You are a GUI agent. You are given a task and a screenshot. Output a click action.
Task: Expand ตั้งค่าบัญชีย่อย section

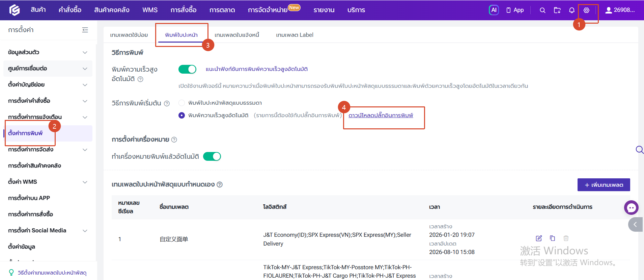tap(48, 85)
